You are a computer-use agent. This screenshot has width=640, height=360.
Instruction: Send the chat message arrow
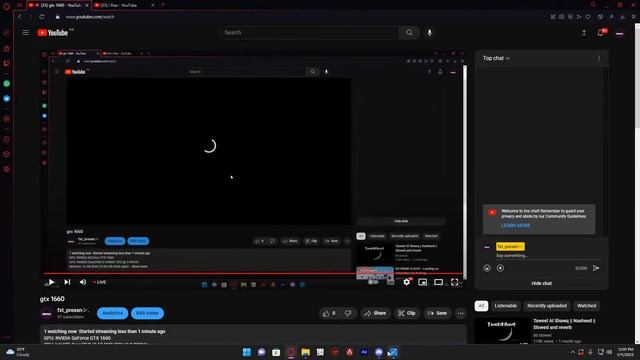point(596,268)
